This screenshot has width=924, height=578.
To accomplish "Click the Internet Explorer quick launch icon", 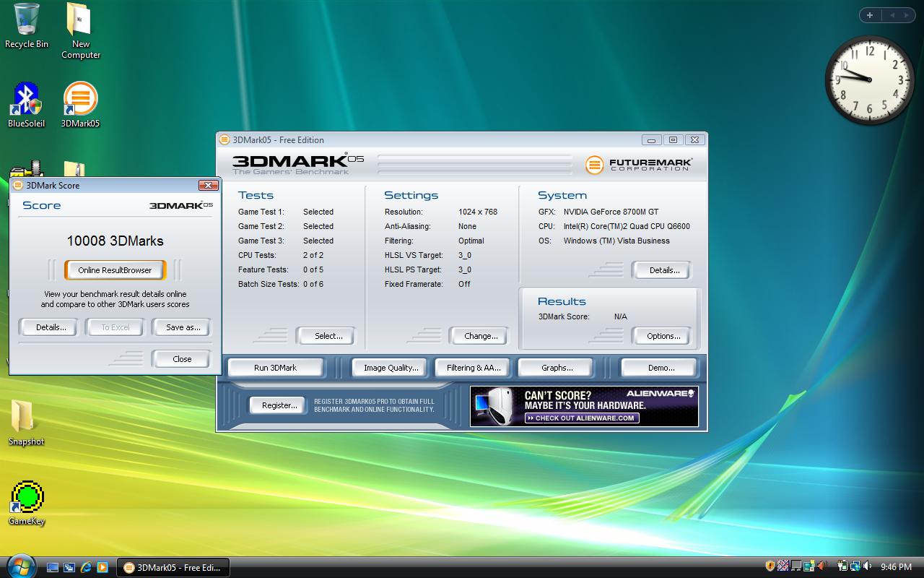I will [x=86, y=567].
